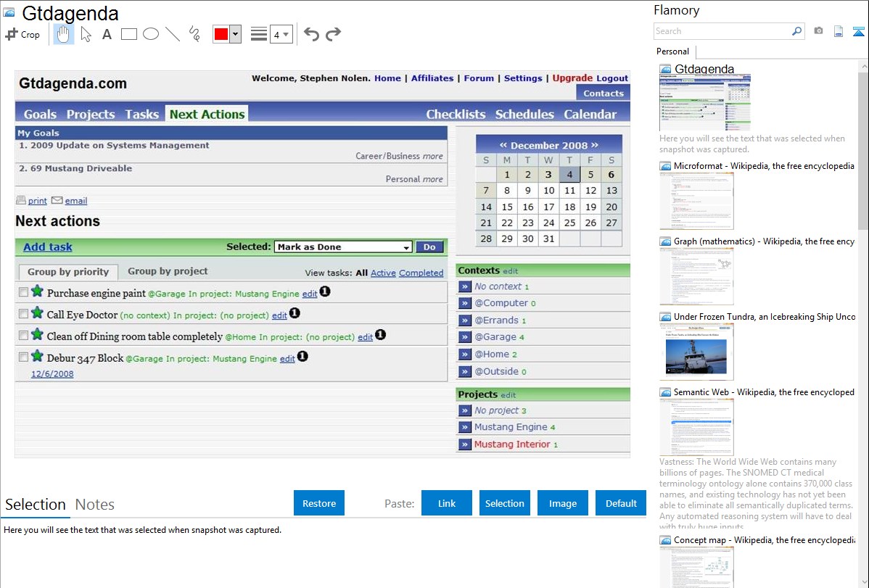The width and height of the screenshot is (869, 588).
Task: Click star beside Debur 347 Block
Action: [37, 356]
